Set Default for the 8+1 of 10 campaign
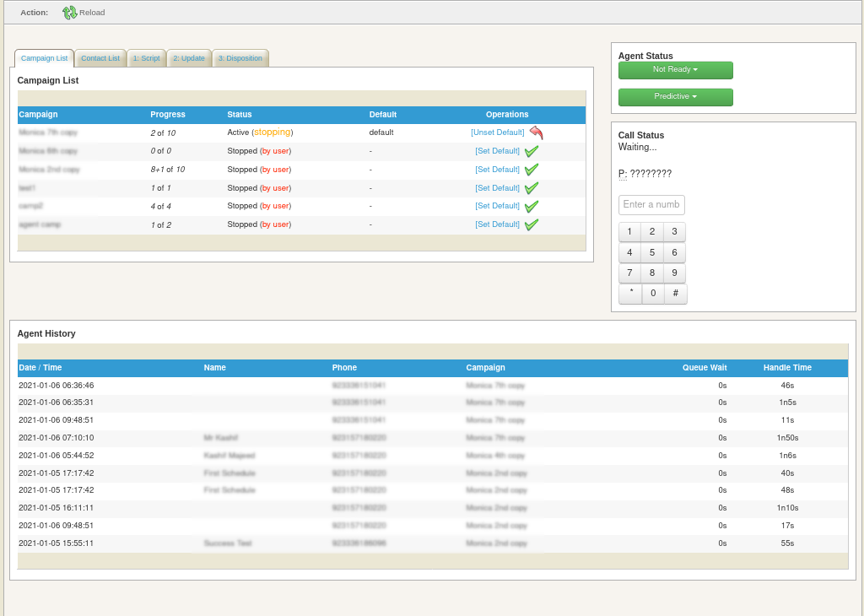The width and height of the screenshot is (864, 616). tap(498, 170)
